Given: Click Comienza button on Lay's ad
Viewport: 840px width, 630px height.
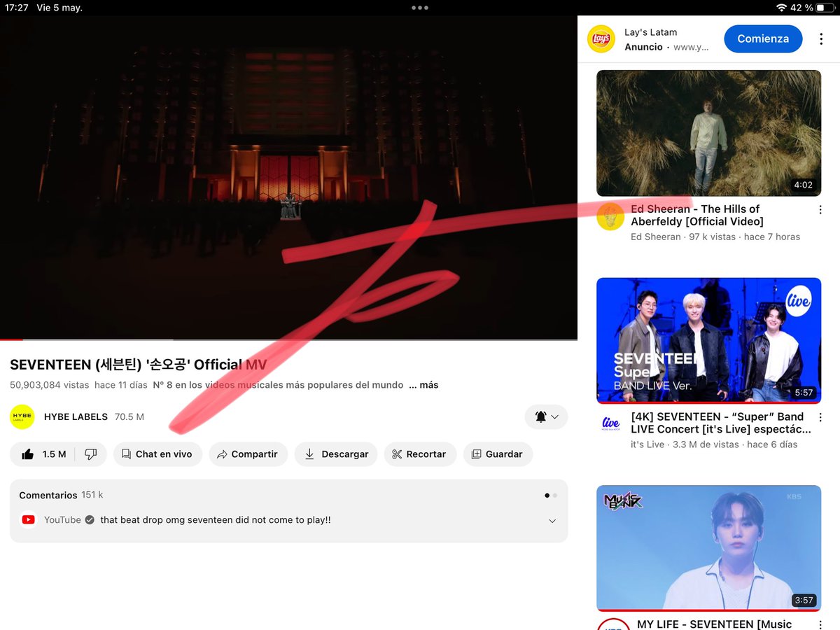Looking at the screenshot, I should coord(763,38).
